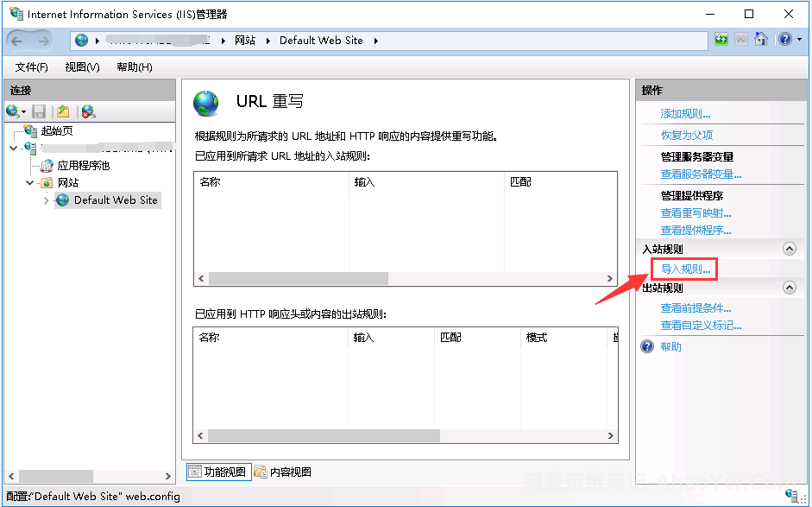Screen dimensions: 812x507
Task: Collapse the 入站规则 section in actions pane
Action: click(x=789, y=249)
